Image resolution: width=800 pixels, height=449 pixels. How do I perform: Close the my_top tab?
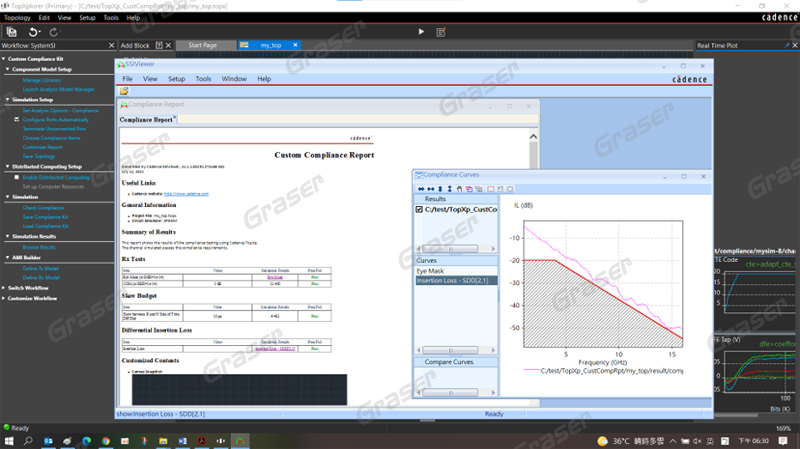click(x=295, y=45)
